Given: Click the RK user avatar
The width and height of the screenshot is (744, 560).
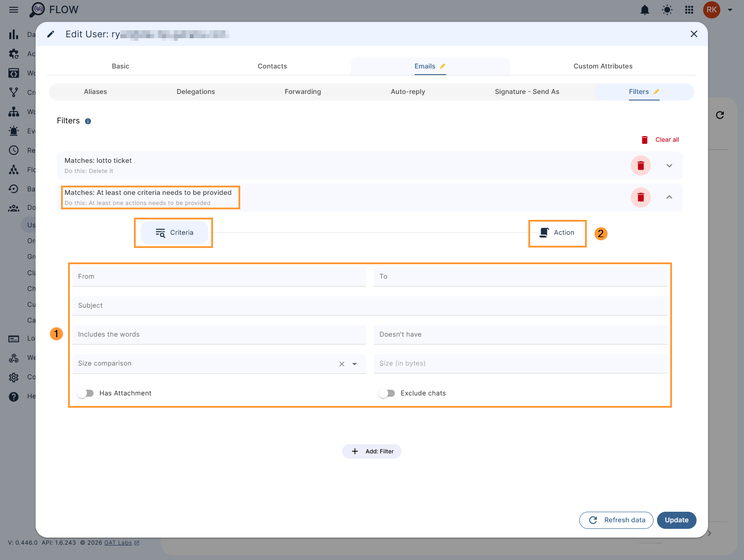Looking at the screenshot, I should click(x=711, y=10).
